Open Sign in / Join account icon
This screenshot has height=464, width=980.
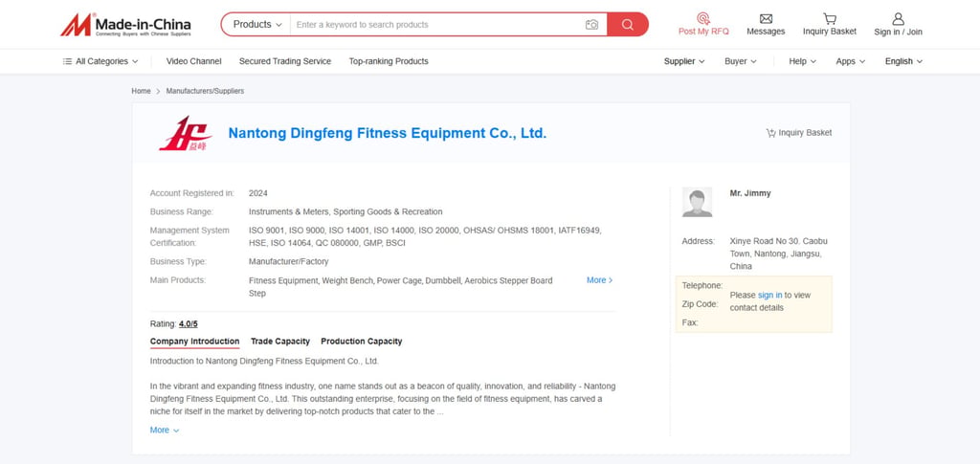coord(898,24)
